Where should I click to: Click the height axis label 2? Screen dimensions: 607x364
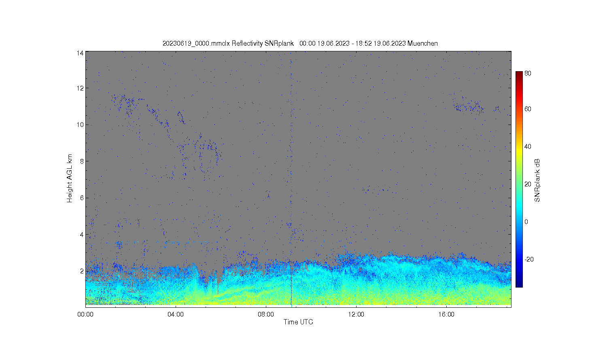click(82, 271)
